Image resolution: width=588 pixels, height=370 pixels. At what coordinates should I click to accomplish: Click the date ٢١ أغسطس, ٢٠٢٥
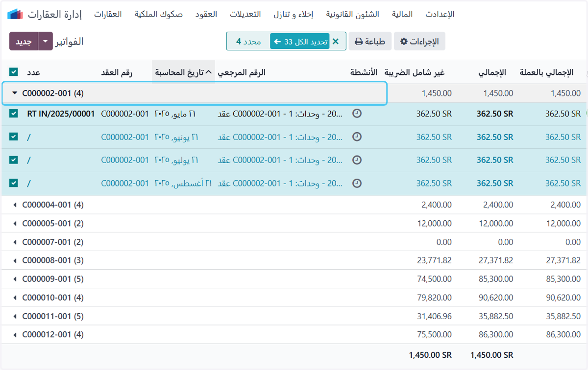point(183,183)
